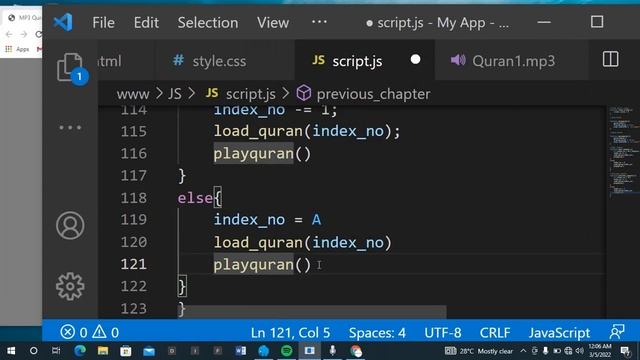
Task: Click the clock showing 12:06 AM
Action: (600, 351)
